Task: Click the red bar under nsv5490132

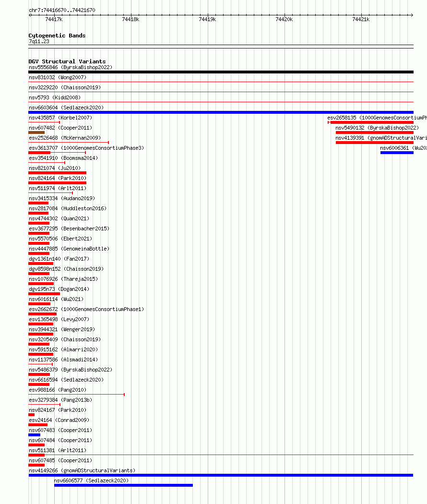Action: pyautogui.click(x=375, y=132)
